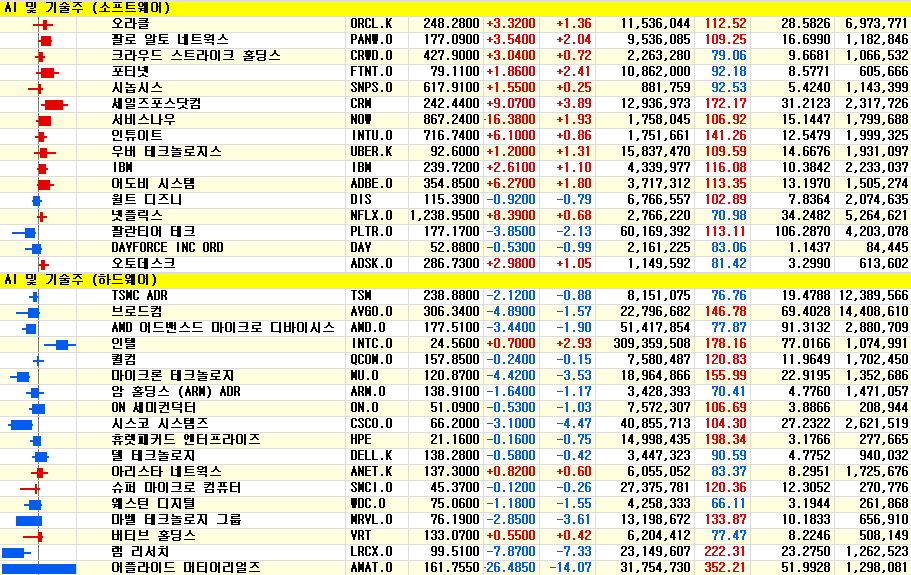Click candlestick bar for 어플라이드 머티어리얼즈
911x575 pixels.
coord(39,568)
